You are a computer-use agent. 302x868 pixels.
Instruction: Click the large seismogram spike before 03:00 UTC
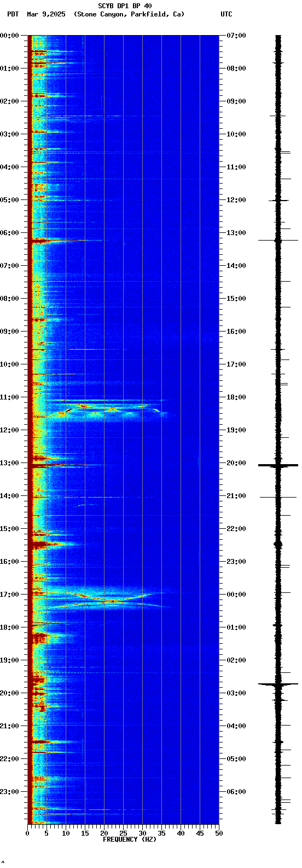coord(278,684)
